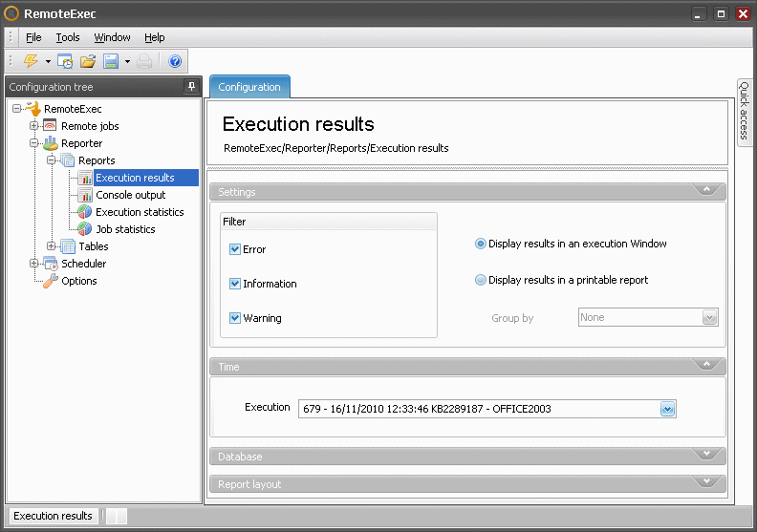
Task: Expand the Database section chevron
Action: (706, 454)
